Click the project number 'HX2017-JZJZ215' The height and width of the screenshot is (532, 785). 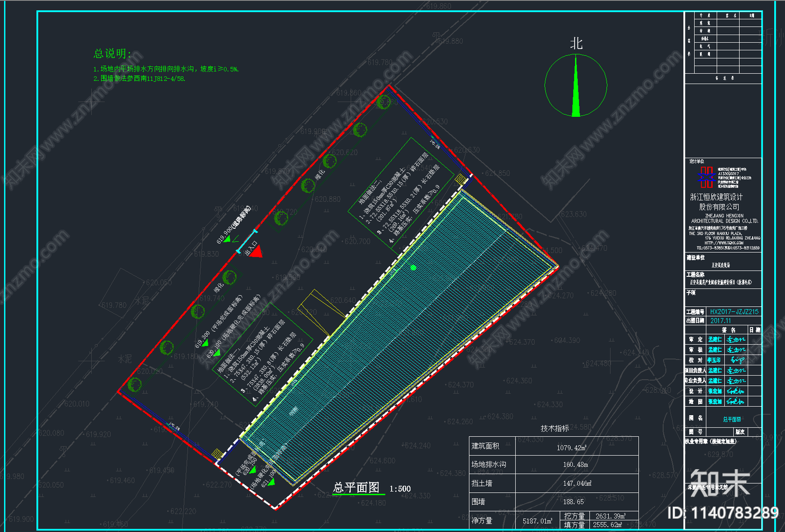(x=734, y=312)
